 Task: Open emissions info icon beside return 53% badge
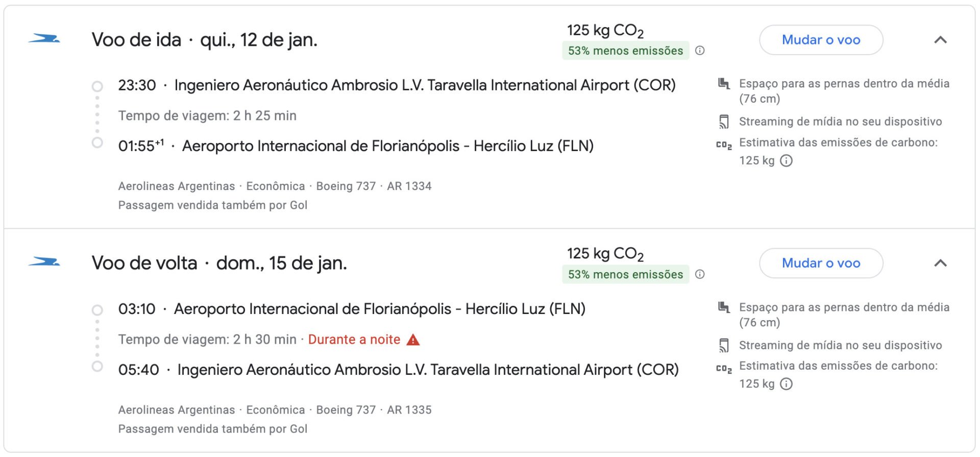pyautogui.click(x=700, y=274)
